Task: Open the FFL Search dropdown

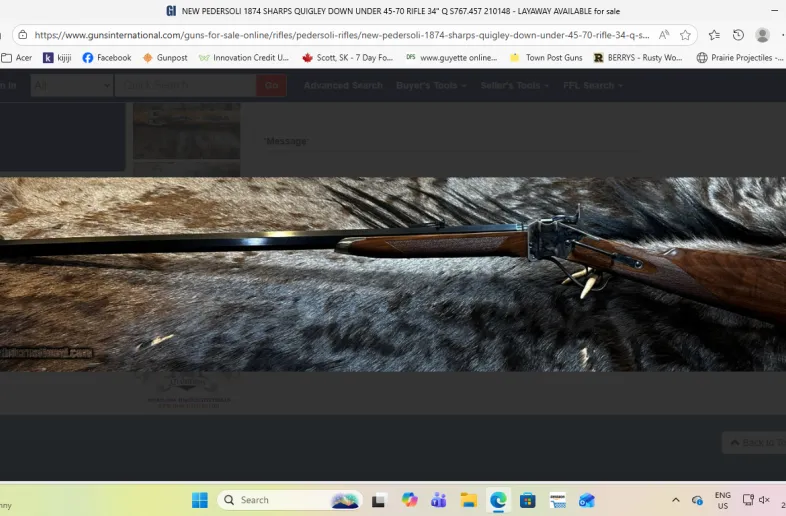Action: coord(592,86)
